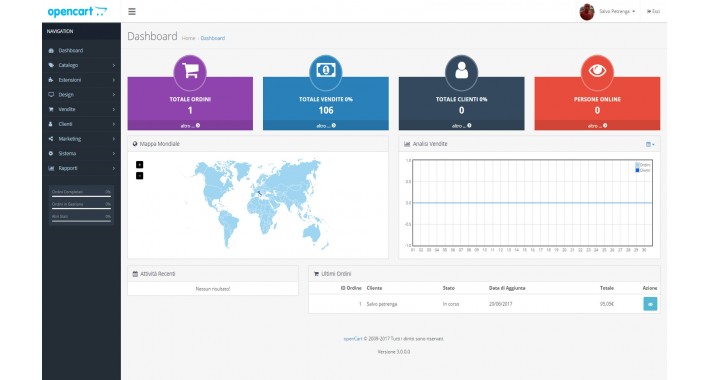
Task: Open the Marketing menu item label
Action: [x=70, y=139]
